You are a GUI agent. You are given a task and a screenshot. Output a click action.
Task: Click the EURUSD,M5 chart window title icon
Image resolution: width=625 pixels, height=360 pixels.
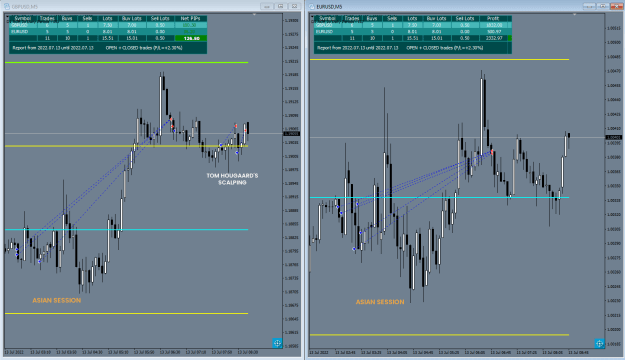tap(311, 6)
